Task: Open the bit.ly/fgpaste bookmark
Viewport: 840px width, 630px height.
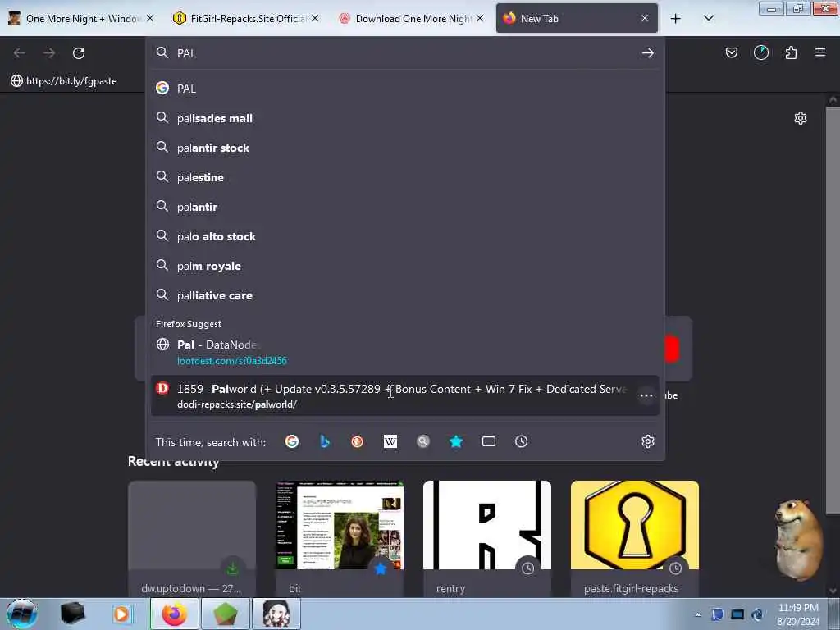Action: (64, 81)
